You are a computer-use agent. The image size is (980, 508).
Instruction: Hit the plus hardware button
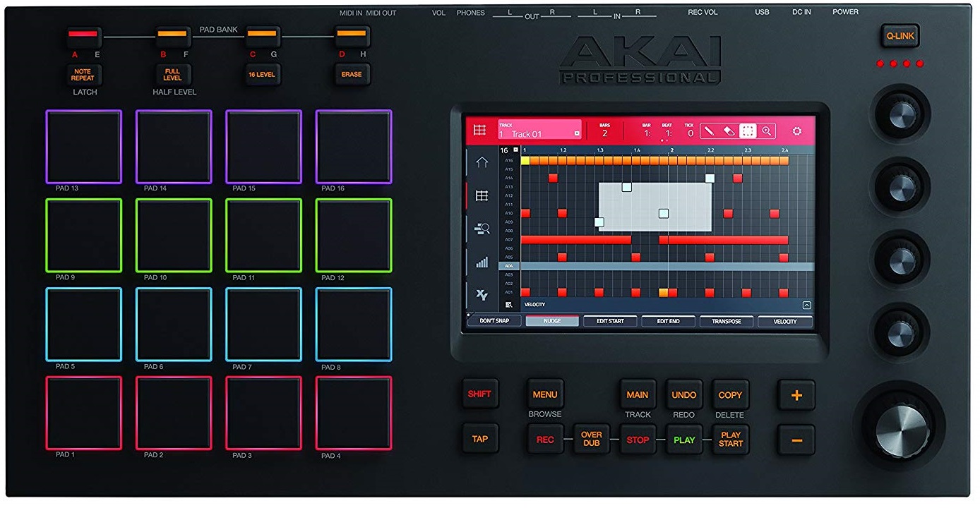[796, 395]
